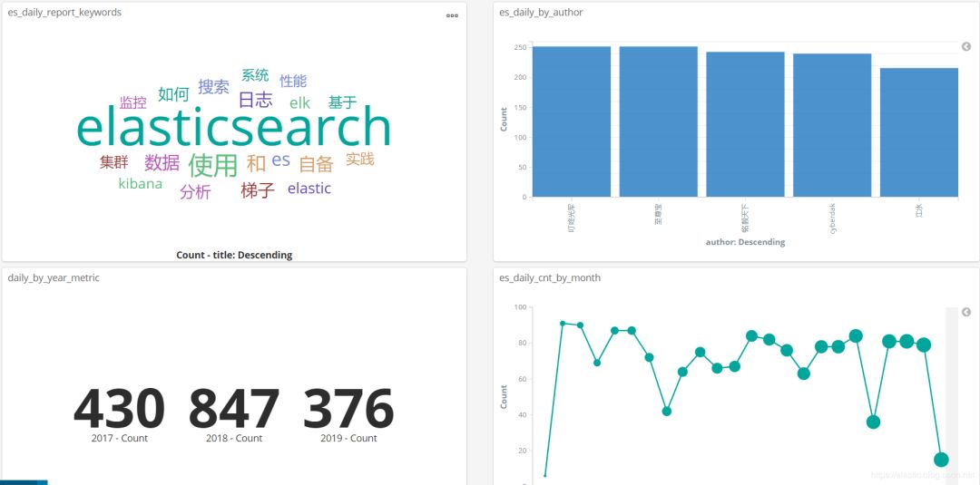Select the '和' tag in word cloud
Viewport: 980px width, 485px height.
tap(256, 163)
